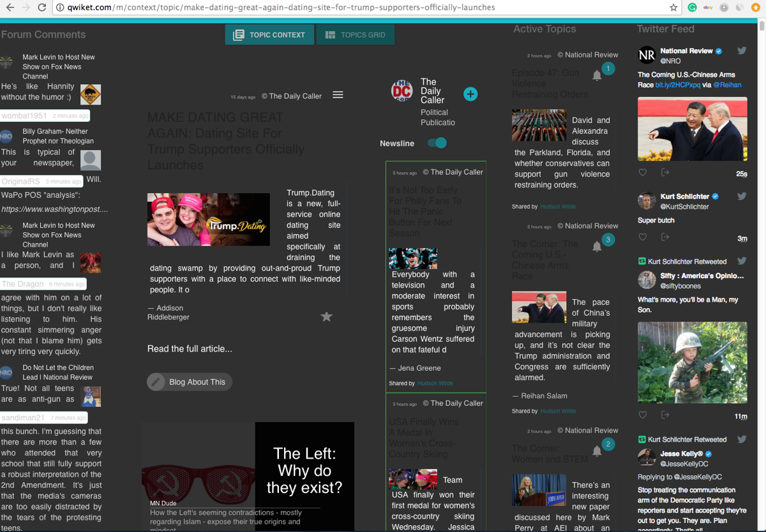
Task: Click the avatar beside OriginalRS's comment
Action: [91, 160]
